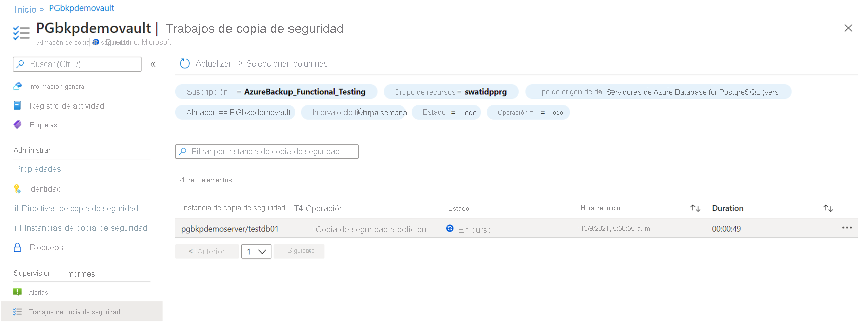
Task: Open the Estado Todo filter pill
Action: (x=446, y=112)
